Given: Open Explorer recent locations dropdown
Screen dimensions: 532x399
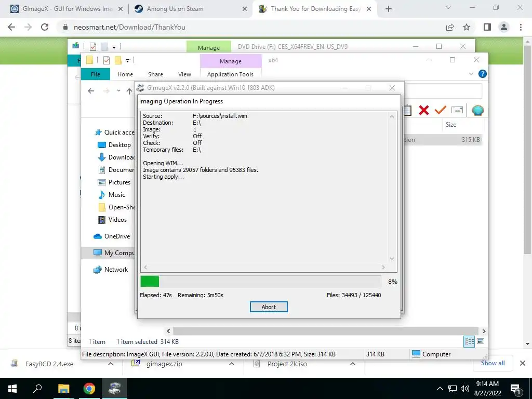Looking at the screenshot, I should click(x=118, y=91).
